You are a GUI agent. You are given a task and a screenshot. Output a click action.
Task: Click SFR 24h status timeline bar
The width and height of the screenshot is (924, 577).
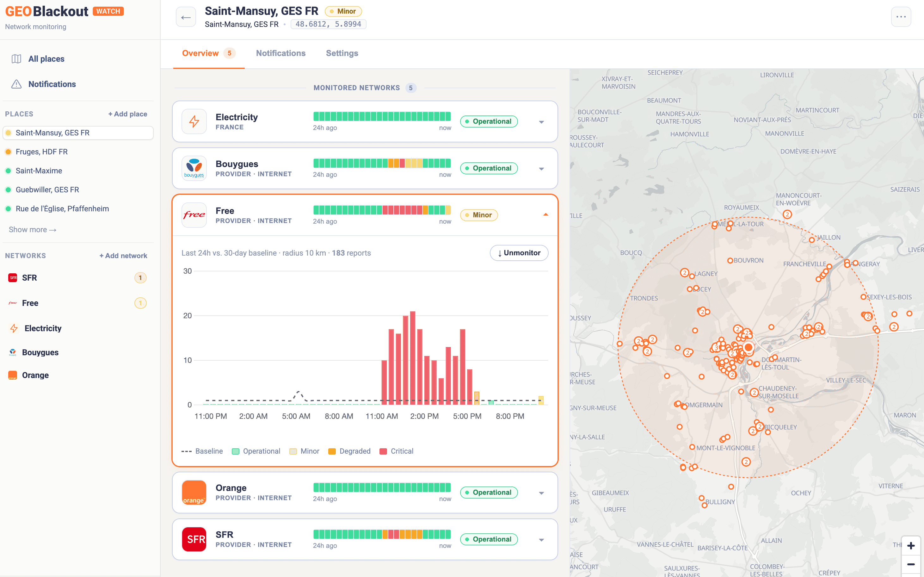click(x=382, y=534)
